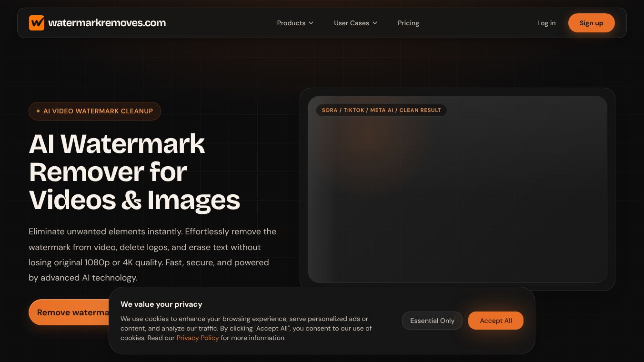This screenshot has width=644, height=362.
Task: Open the Privacy Policy link
Action: 198,338
